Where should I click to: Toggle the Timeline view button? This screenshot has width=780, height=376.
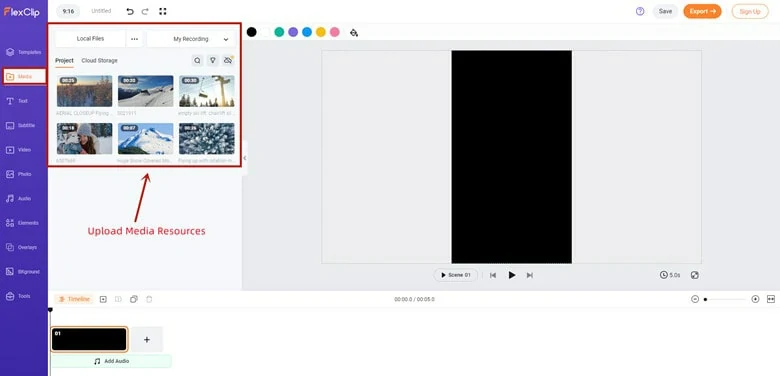pyautogui.click(x=74, y=299)
